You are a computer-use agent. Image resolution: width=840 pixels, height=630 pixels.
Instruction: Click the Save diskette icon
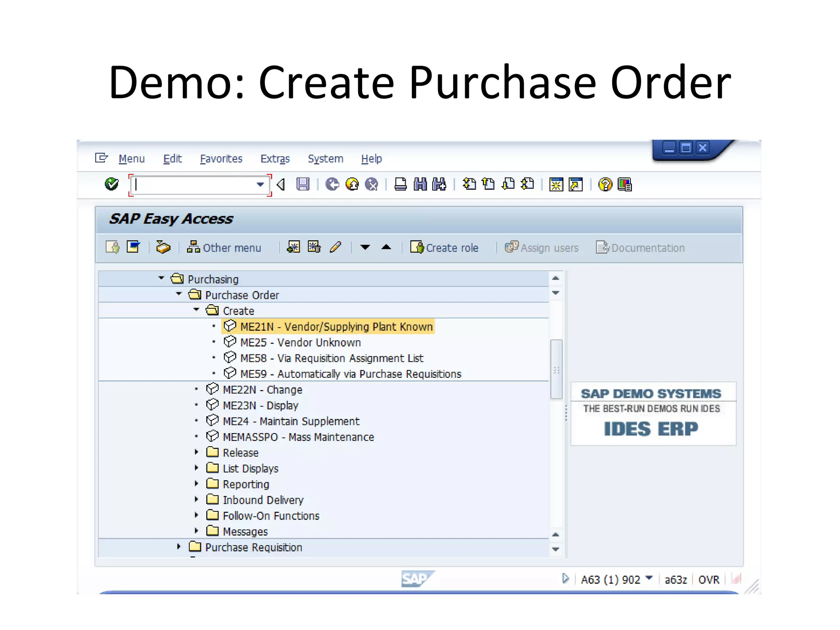point(303,184)
